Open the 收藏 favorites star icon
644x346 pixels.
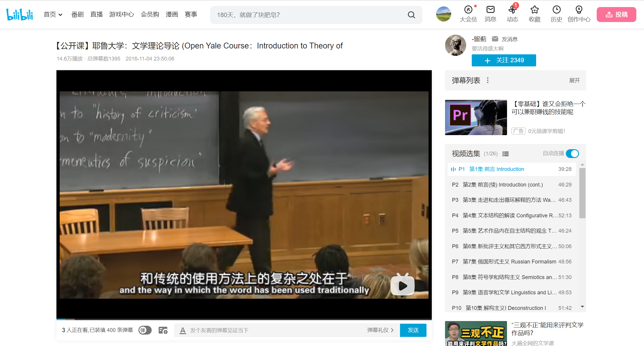click(x=534, y=10)
